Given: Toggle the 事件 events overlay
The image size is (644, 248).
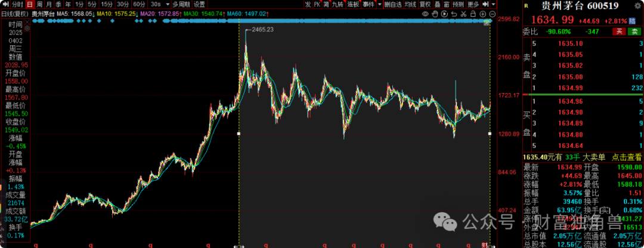Looking at the screenshot, I should coord(369,4).
